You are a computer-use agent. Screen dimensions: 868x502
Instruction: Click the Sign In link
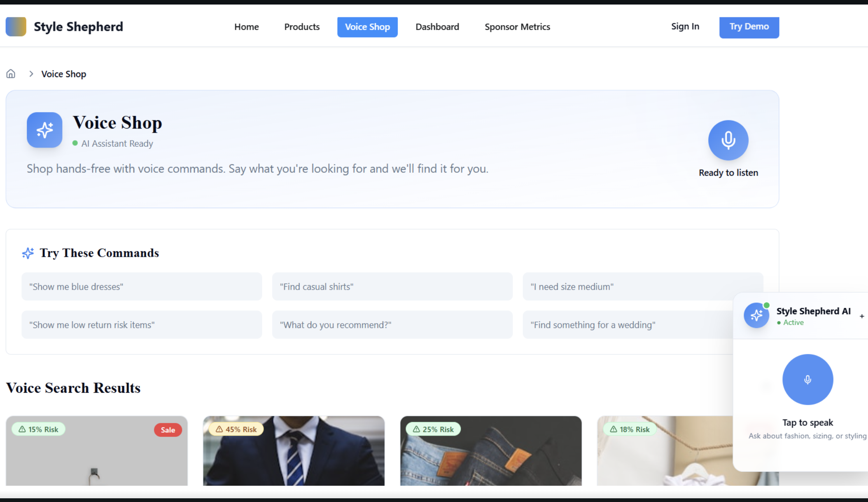coord(685,26)
